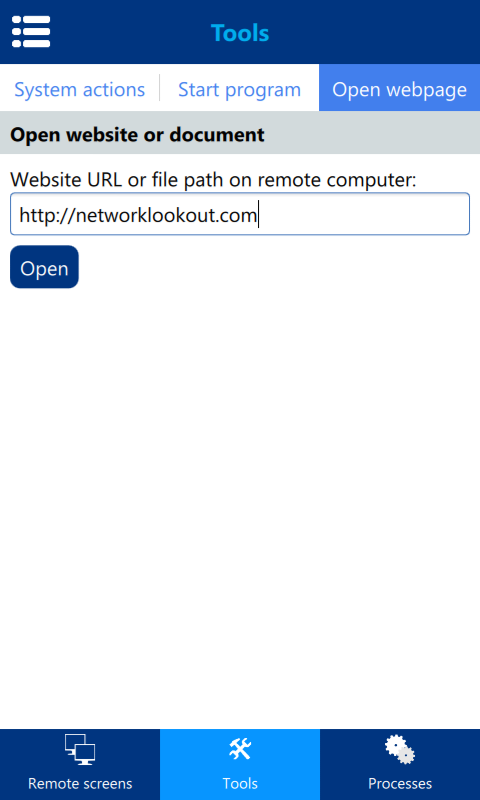
Task: Tap the Processes label in bottom navigation
Action: (x=400, y=783)
